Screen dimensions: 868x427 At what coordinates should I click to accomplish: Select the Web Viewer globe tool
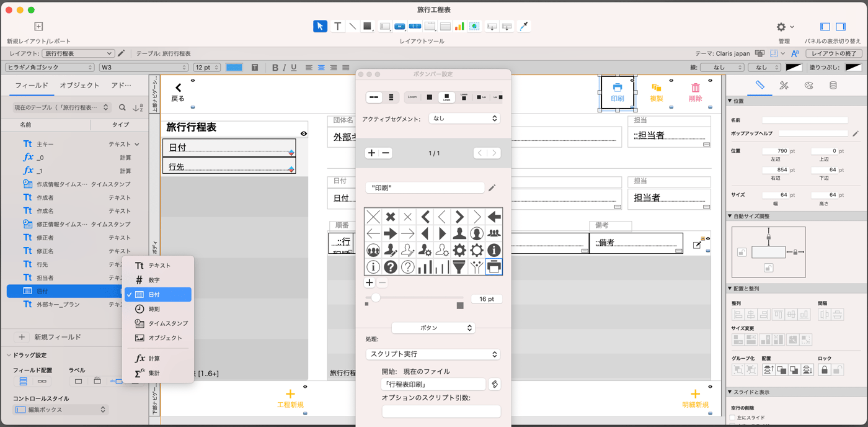pos(474,26)
